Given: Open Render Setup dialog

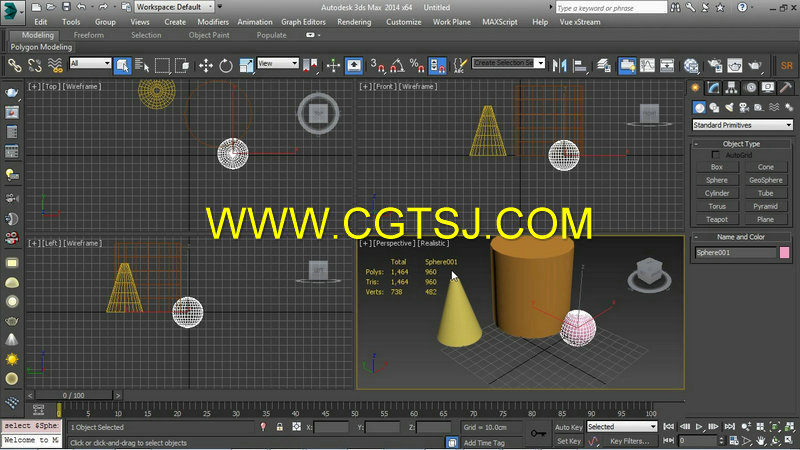Looking at the screenshot, I should (715, 65).
